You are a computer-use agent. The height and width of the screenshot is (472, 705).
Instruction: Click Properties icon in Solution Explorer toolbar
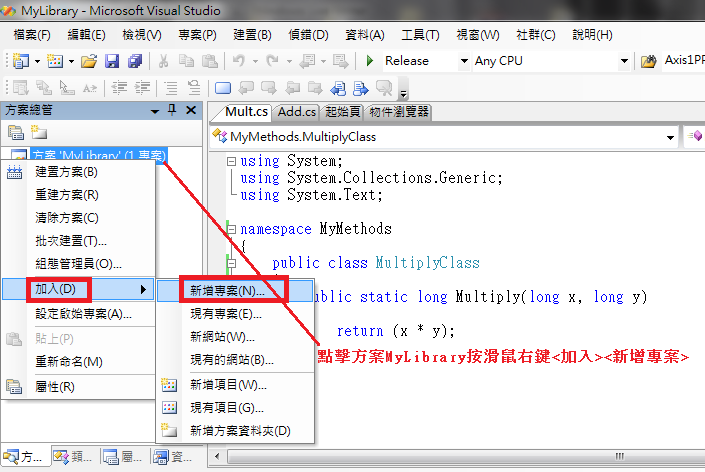[16, 132]
